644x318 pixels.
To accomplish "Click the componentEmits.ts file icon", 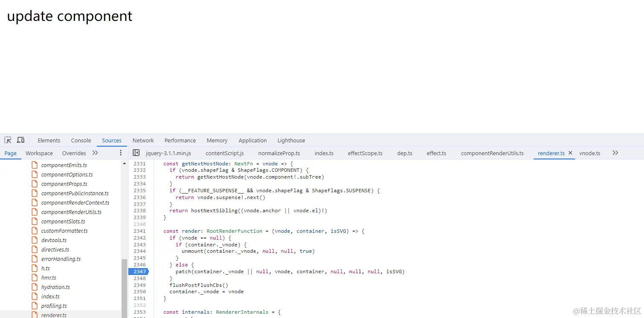I will [x=35, y=165].
